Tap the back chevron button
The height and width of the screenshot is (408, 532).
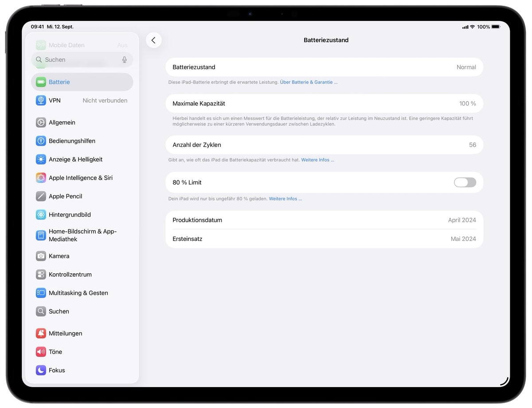point(153,40)
